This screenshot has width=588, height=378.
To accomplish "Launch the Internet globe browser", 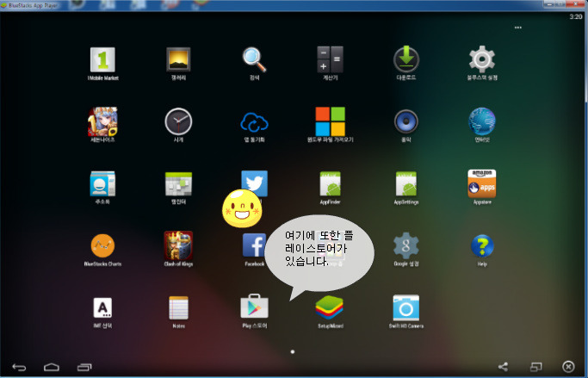I will click(482, 121).
